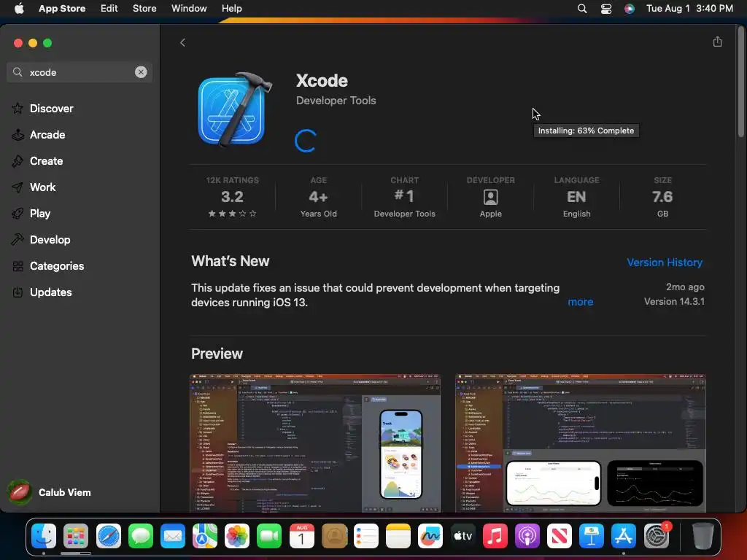The width and height of the screenshot is (747, 560).
Task: Expand What's New with more link
Action: pos(580,302)
